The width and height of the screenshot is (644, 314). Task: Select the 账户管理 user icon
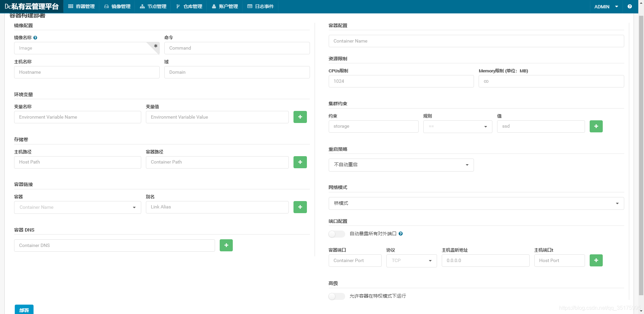coord(214,6)
